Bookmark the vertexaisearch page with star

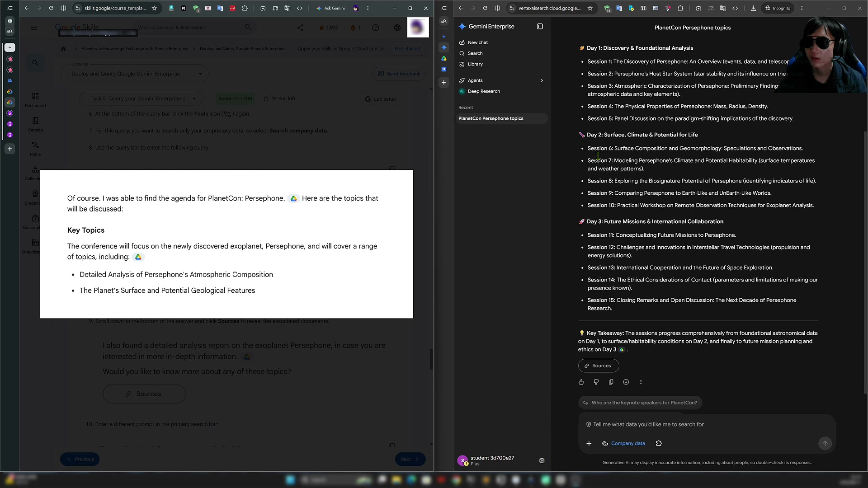(x=590, y=8)
